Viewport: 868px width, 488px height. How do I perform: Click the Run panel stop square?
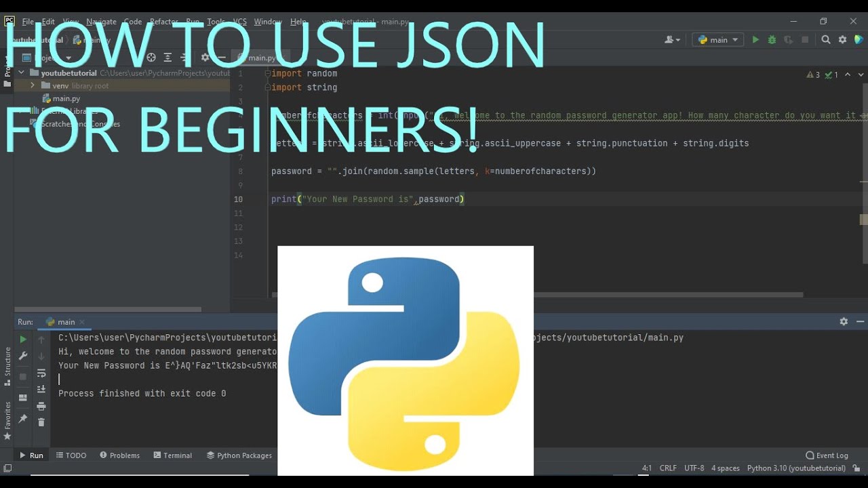[23, 376]
